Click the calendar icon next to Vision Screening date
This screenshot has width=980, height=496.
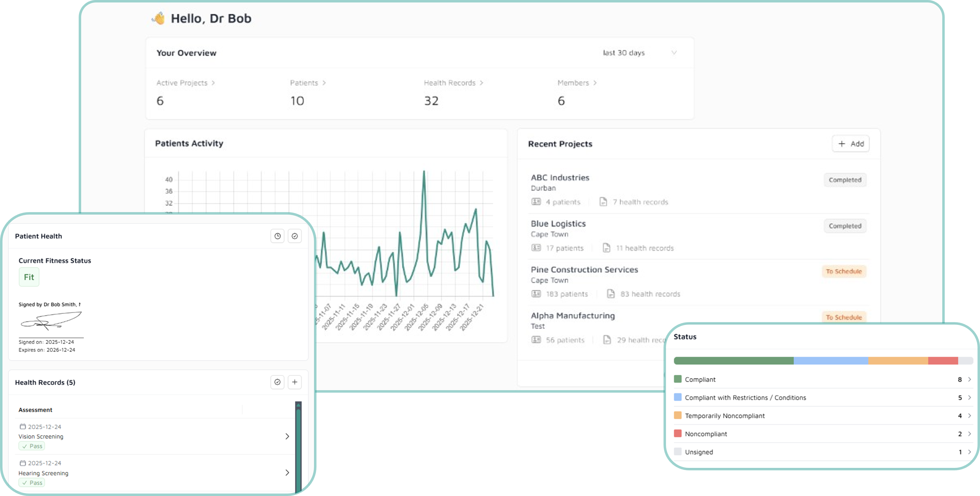(23, 426)
